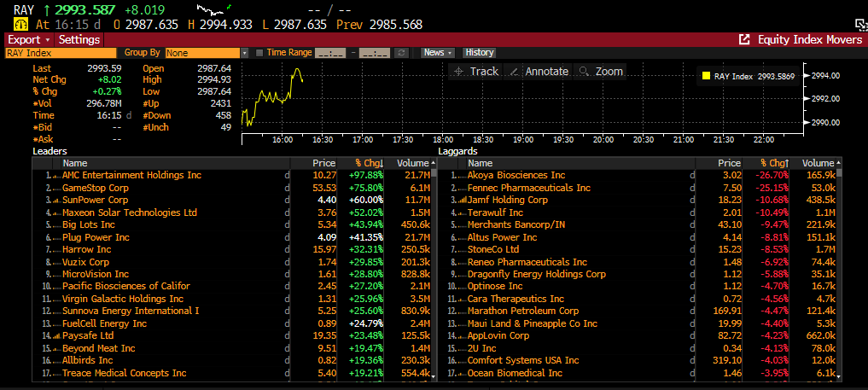This screenshot has height=390, width=868.
Task: Open the Group By dropdown
Action: [x=245, y=53]
